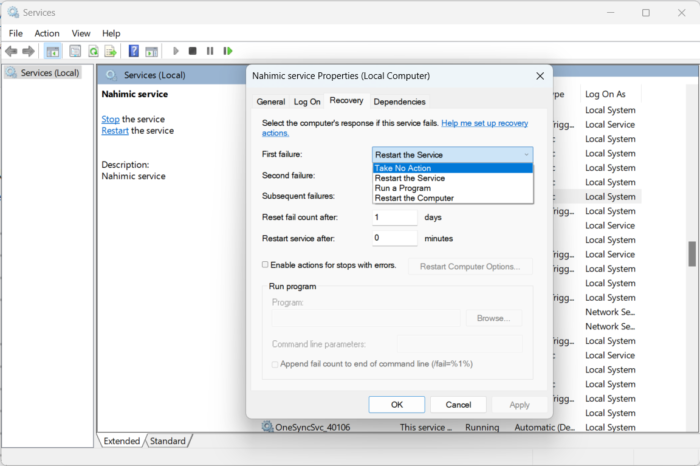This screenshot has width=700, height=466.
Task: Close the Nahimic service Properties dialog
Action: [x=540, y=76]
